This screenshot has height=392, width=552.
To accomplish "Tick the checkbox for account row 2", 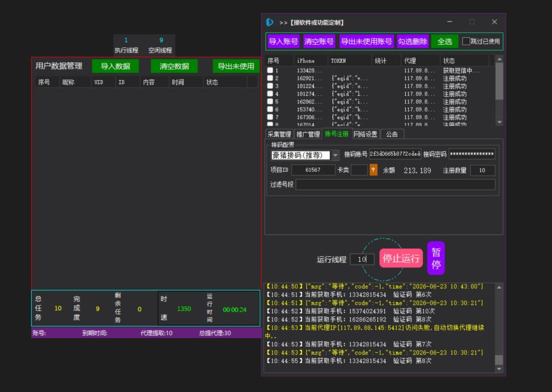I will (270, 78).
